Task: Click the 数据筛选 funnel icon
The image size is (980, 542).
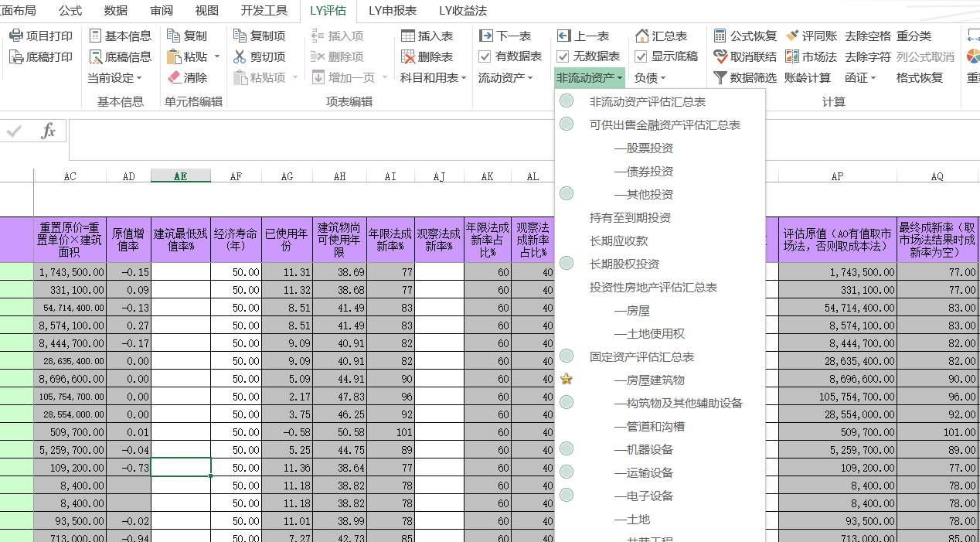Action: [x=720, y=78]
